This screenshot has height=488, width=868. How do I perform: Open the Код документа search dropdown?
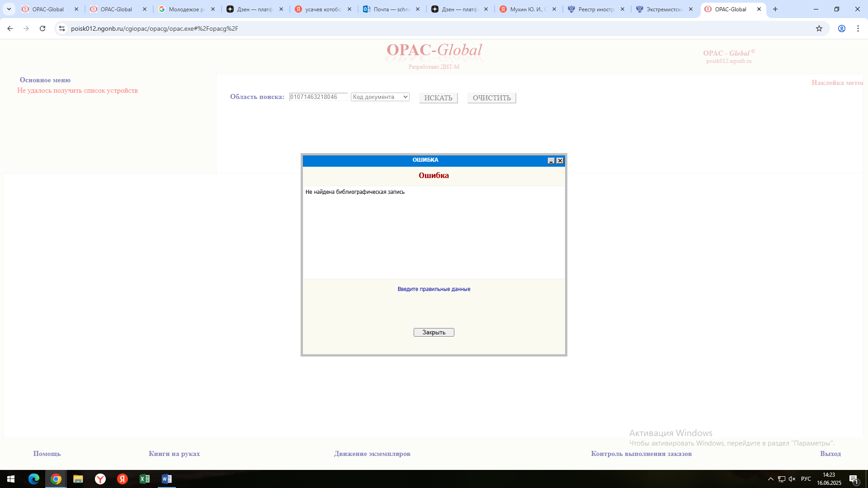pos(380,97)
